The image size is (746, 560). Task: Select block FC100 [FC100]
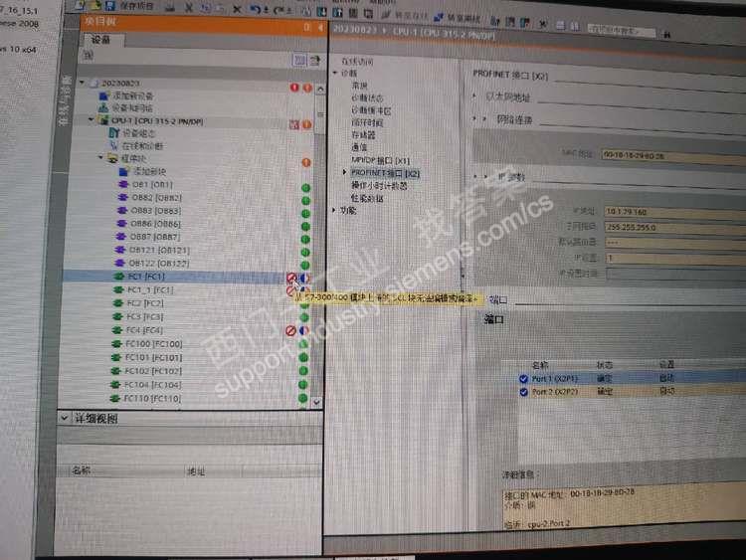[146, 343]
